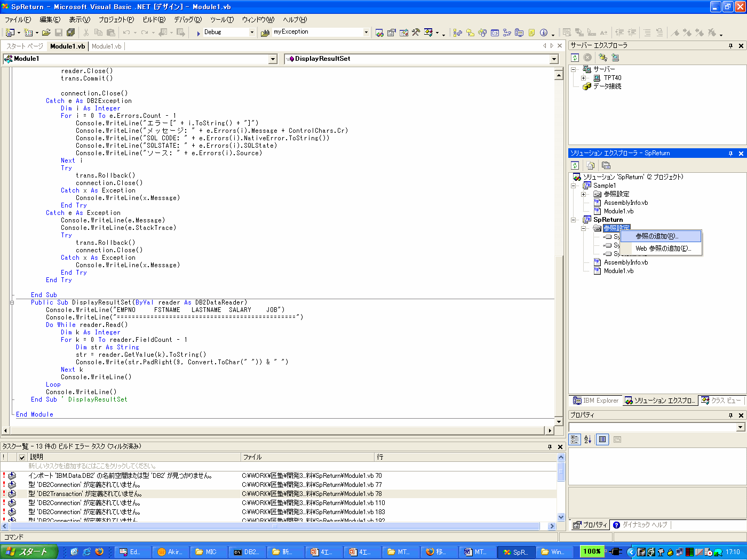This screenshot has height=560, width=747.
Task: Click the Windows スタート button
Action: 29,551
